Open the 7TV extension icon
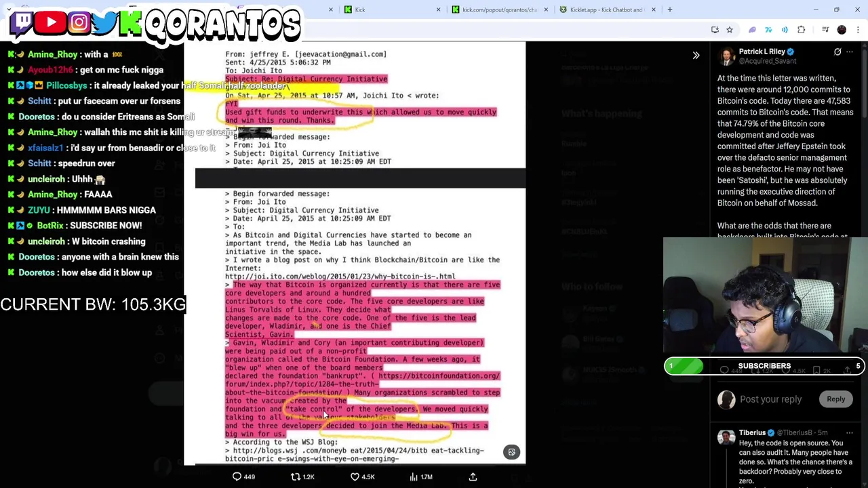The image size is (868, 488). click(x=768, y=30)
